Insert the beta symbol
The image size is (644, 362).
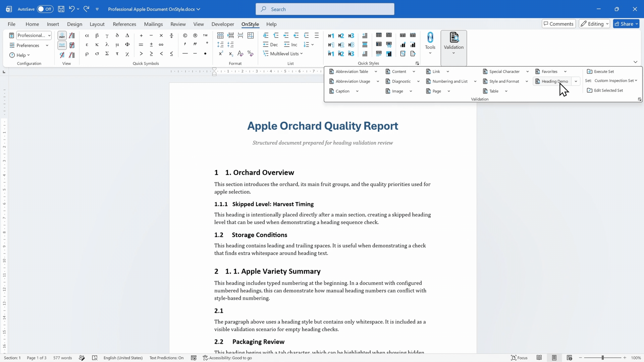point(97,35)
